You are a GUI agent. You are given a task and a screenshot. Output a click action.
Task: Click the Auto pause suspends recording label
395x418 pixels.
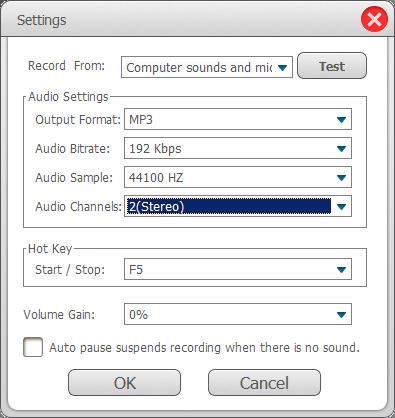tap(205, 348)
